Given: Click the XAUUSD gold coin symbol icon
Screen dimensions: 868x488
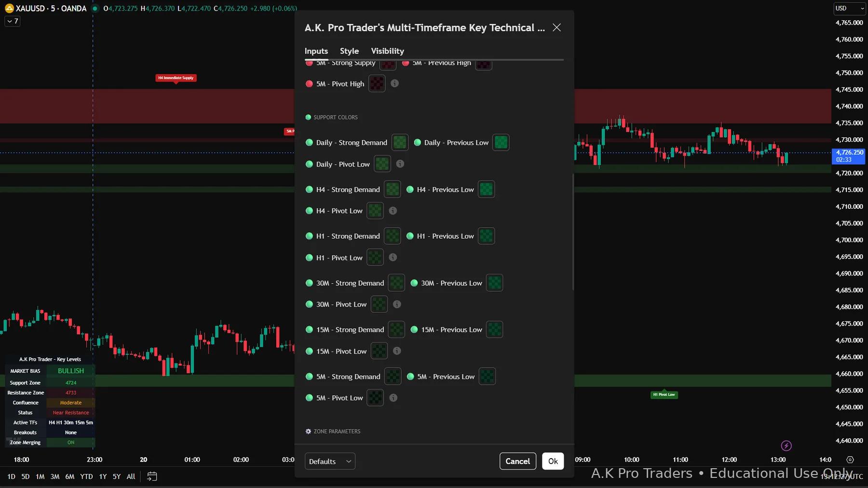Looking at the screenshot, I should [x=9, y=8].
